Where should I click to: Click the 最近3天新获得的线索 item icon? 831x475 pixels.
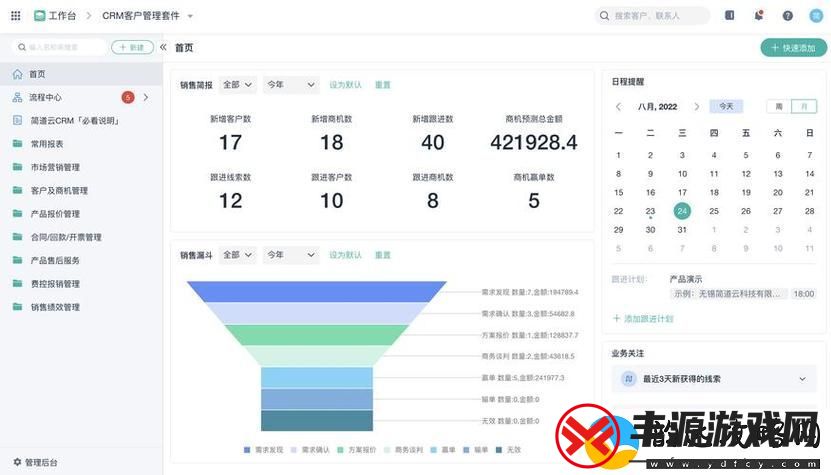coord(629,379)
